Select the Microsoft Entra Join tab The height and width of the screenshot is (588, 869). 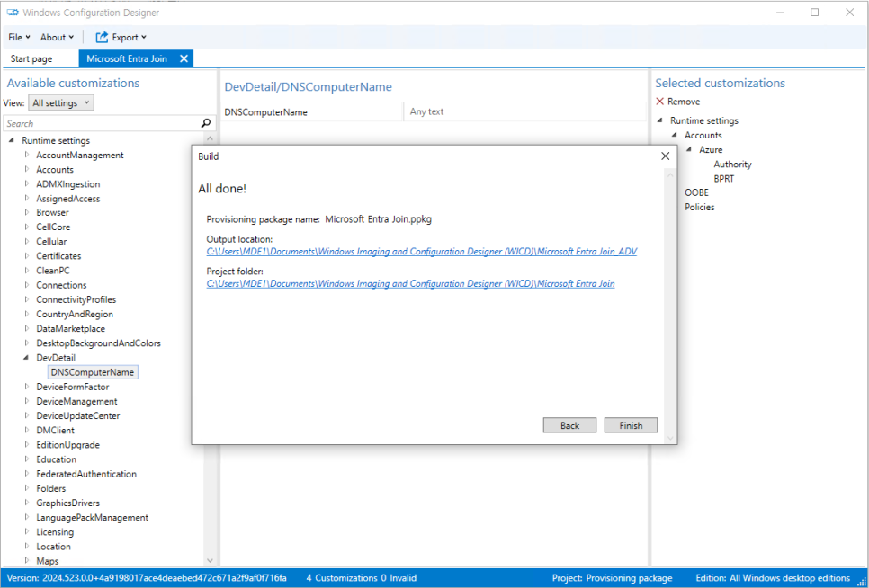coord(127,58)
